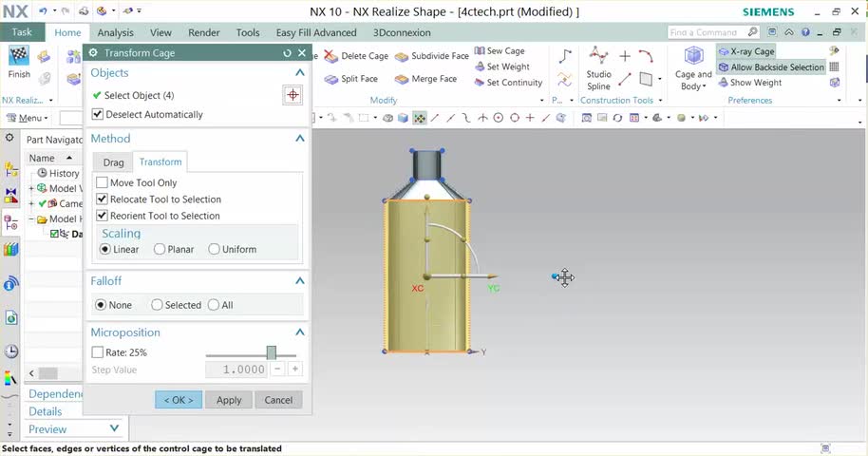868x456 pixels.
Task: Open the Menu dropdown
Action: pos(27,118)
